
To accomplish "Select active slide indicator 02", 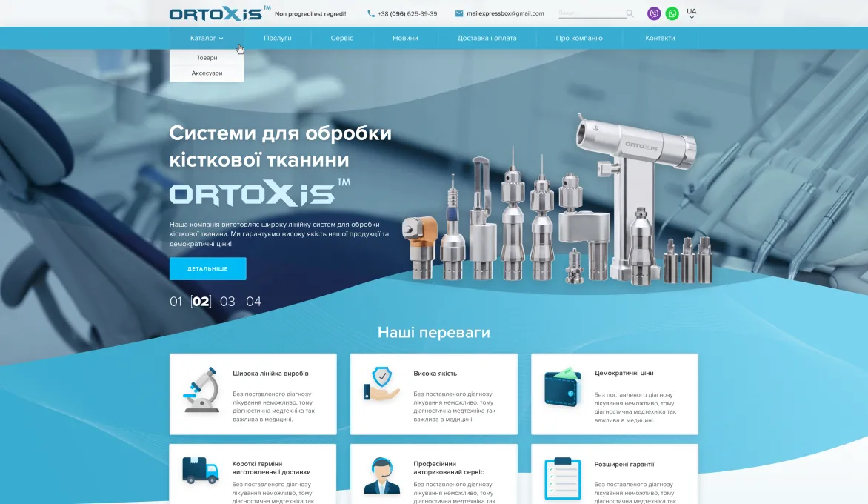I will [x=201, y=302].
